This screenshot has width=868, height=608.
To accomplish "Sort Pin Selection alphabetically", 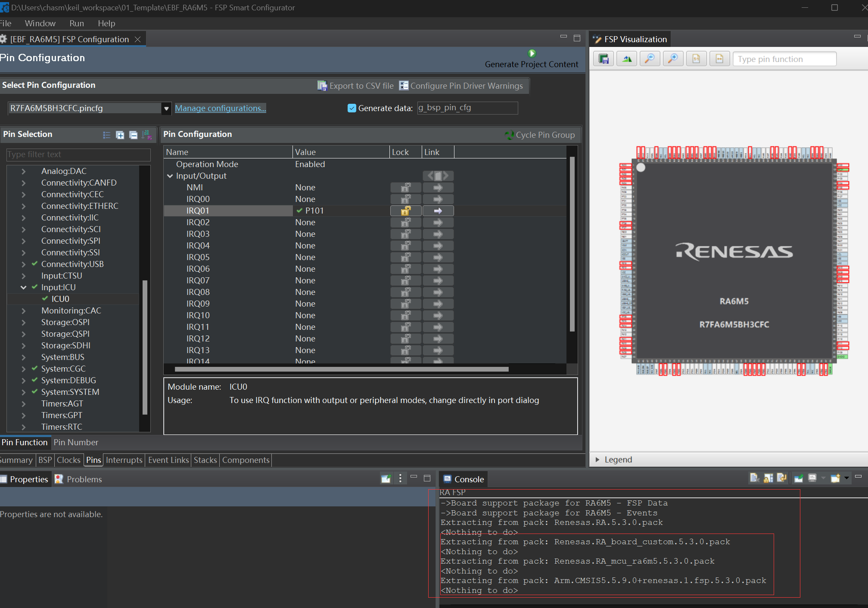I will click(146, 135).
